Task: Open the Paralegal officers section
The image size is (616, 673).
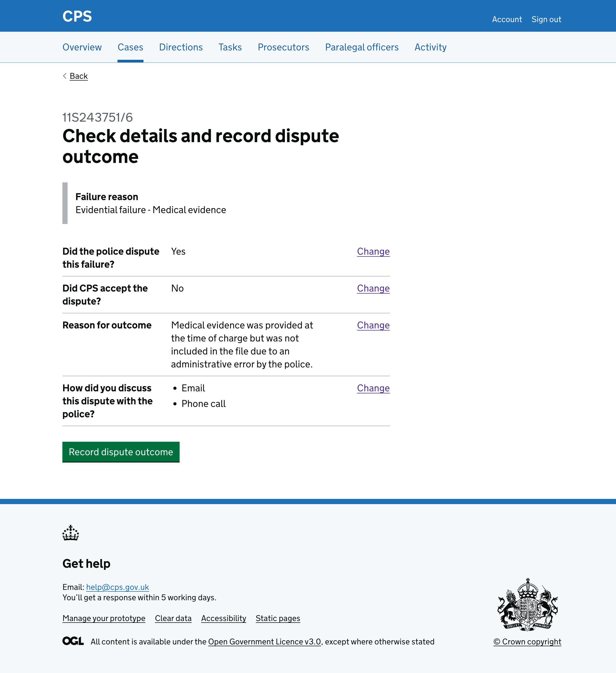Action: pos(362,47)
